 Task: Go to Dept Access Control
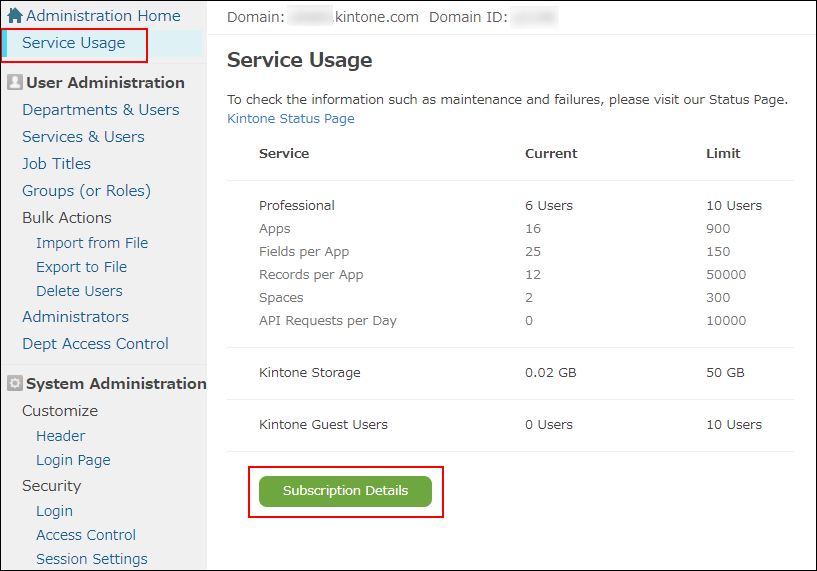pyautogui.click(x=95, y=344)
